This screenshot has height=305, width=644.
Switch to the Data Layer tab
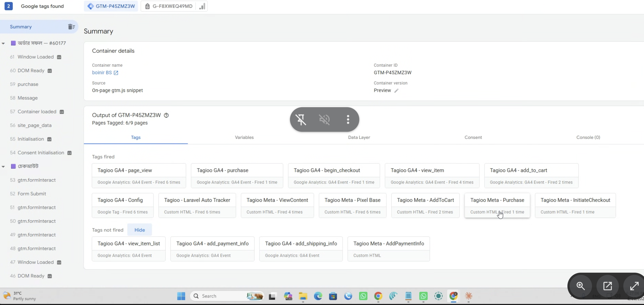tap(359, 137)
